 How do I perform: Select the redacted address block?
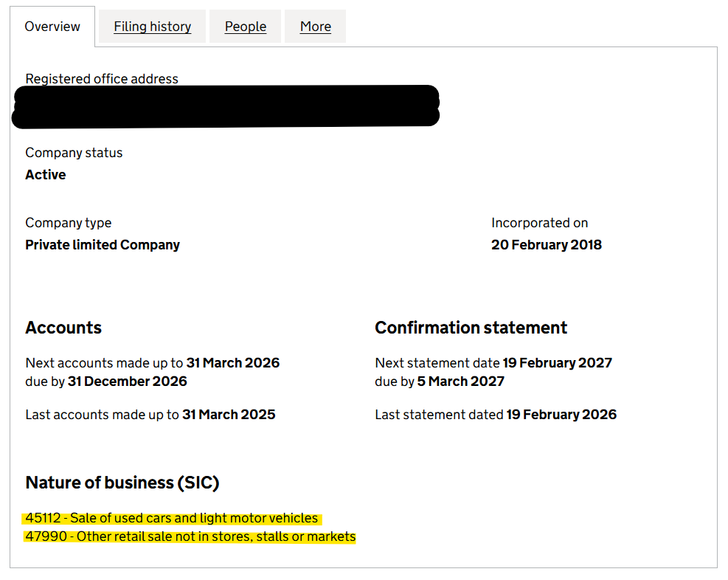coord(224,106)
